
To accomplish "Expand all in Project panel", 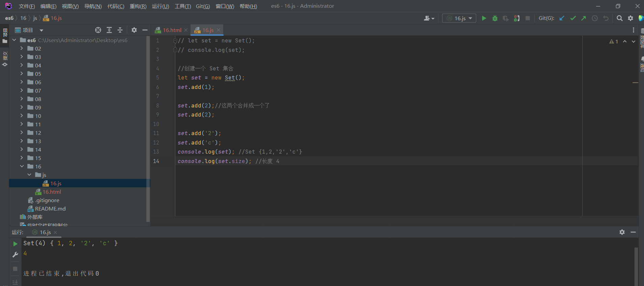I will pos(109,30).
